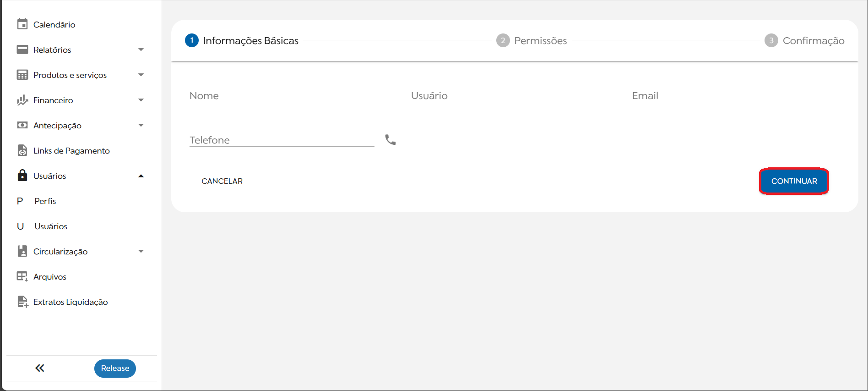Viewport: 868px width, 391px height.
Task: Click the Arquivos table icon
Action: pos(22,276)
